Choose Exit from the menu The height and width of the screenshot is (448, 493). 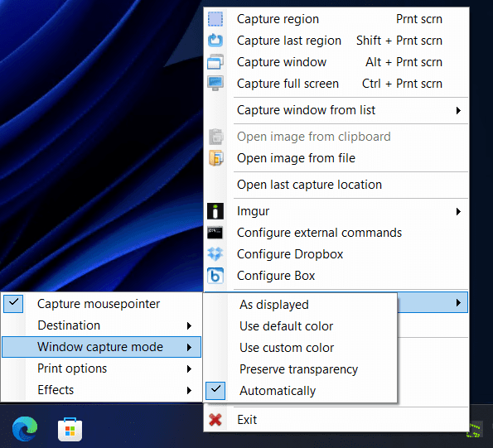click(x=336, y=420)
